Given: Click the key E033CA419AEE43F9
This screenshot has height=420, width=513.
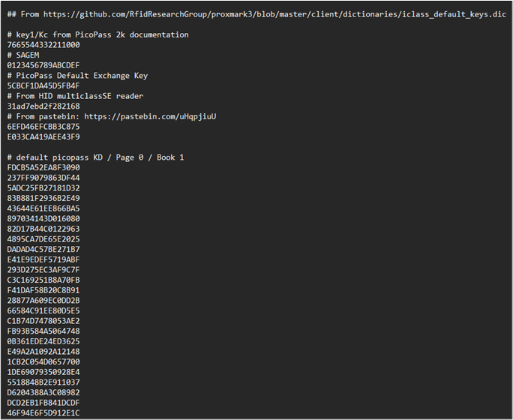Looking at the screenshot, I should click(x=43, y=136).
